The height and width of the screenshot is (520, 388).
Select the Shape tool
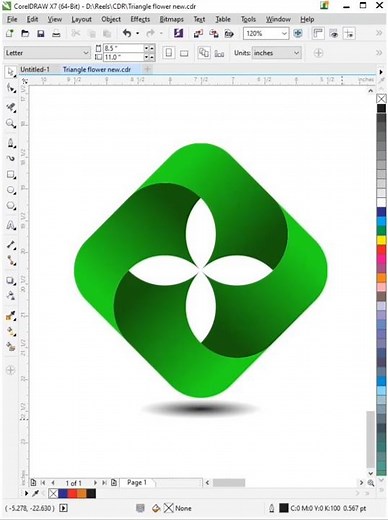click(x=11, y=88)
